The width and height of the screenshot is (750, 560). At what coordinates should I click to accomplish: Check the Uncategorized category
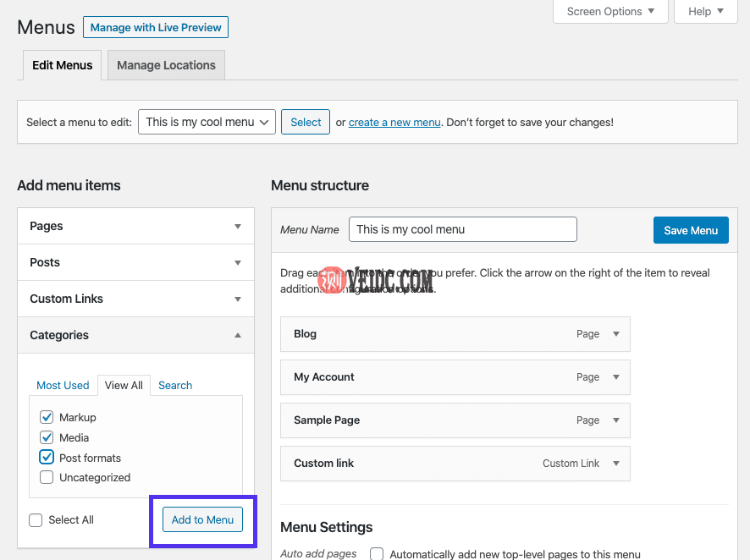[47, 478]
